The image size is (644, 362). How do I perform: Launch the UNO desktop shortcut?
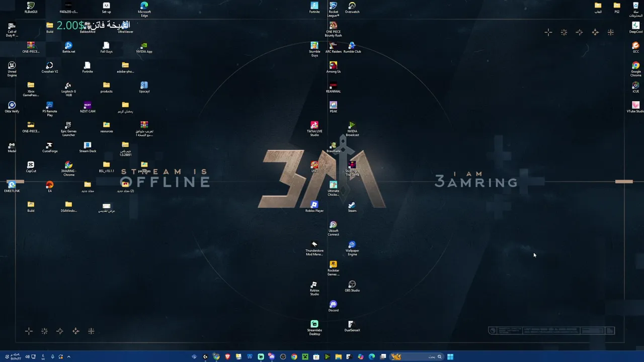point(314,167)
